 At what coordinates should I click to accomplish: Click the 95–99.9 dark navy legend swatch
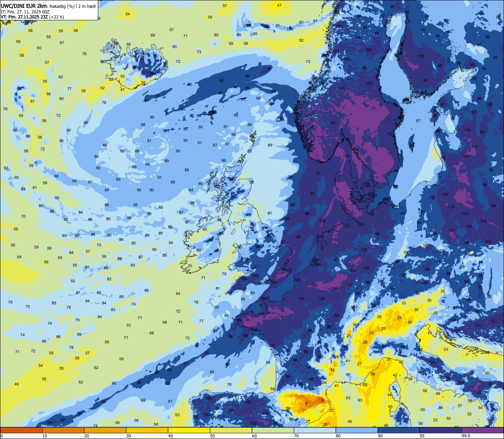[441, 430]
